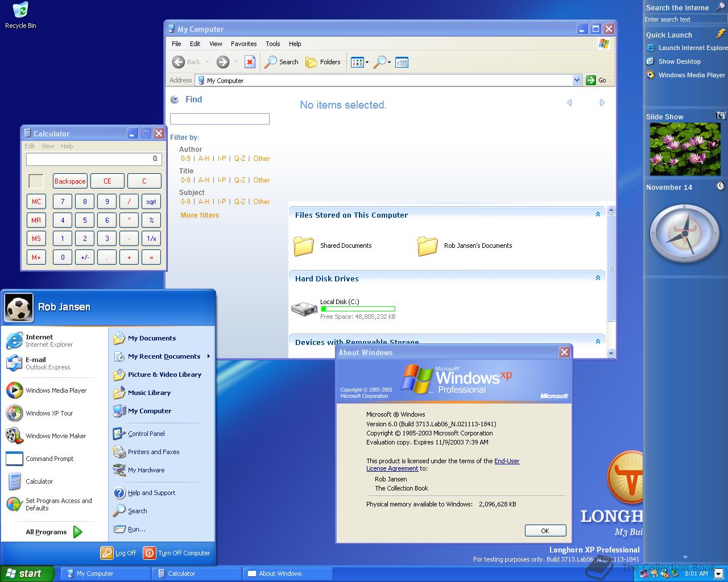Click More filters link
The width and height of the screenshot is (728, 582).
click(200, 215)
